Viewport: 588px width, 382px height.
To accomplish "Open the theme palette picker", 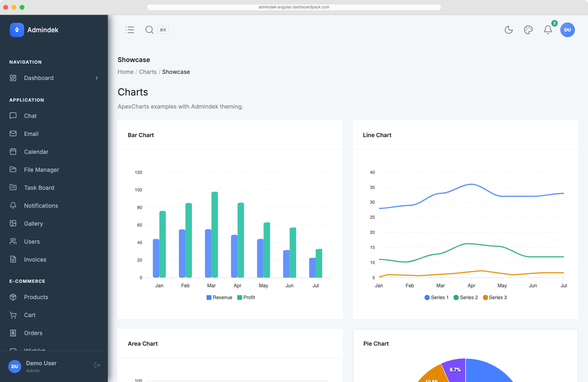I will tap(528, 30).
